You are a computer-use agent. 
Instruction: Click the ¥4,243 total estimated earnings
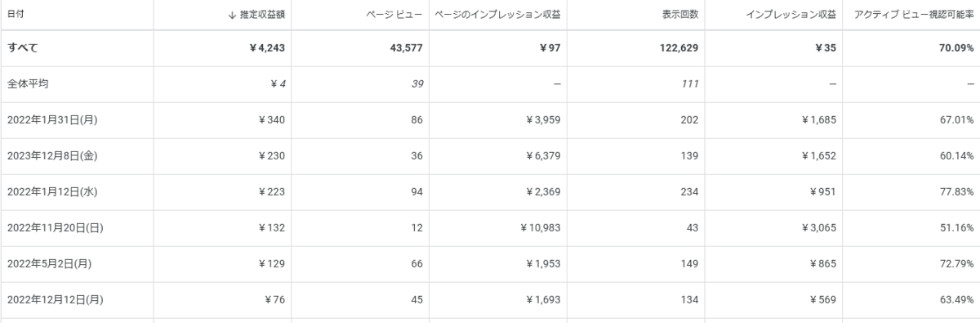266,48
